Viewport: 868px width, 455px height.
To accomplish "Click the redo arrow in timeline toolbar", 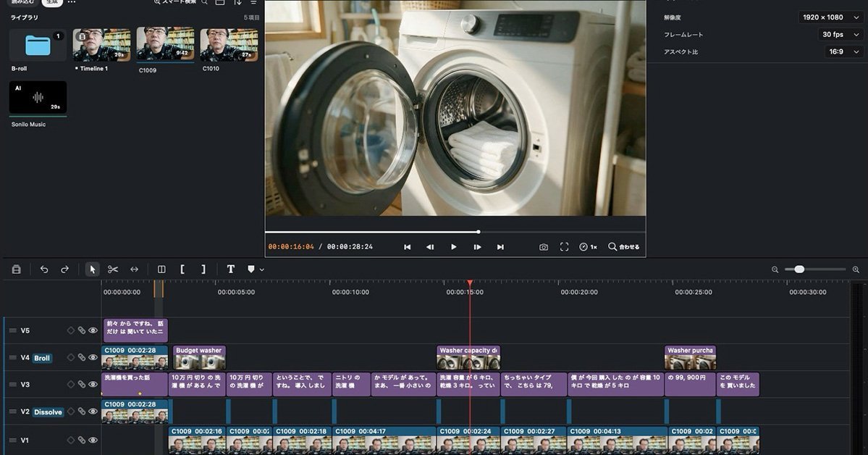I will (x=64, y=270).
